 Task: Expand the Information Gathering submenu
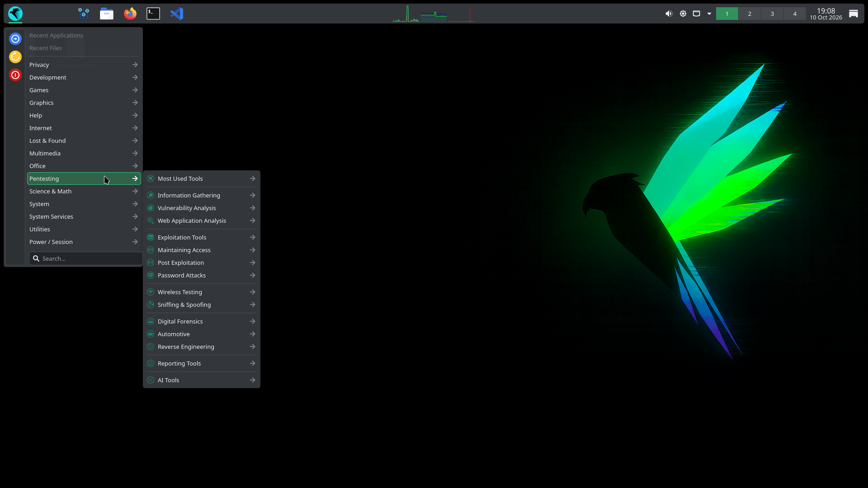[202, 195]
